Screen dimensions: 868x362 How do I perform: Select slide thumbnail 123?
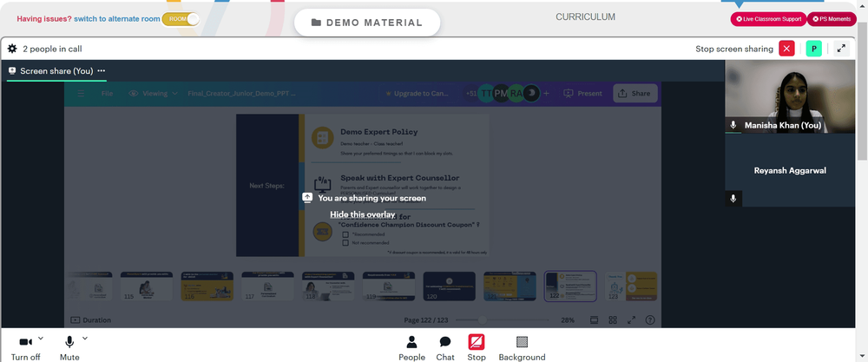630,286
